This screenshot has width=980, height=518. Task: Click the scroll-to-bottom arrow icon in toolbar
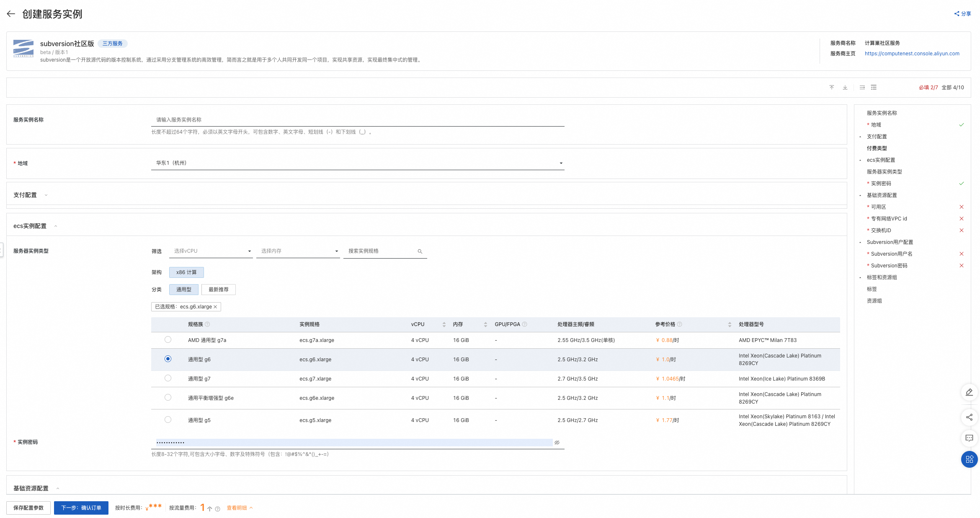pyautogui.click(x=845, y=87)
